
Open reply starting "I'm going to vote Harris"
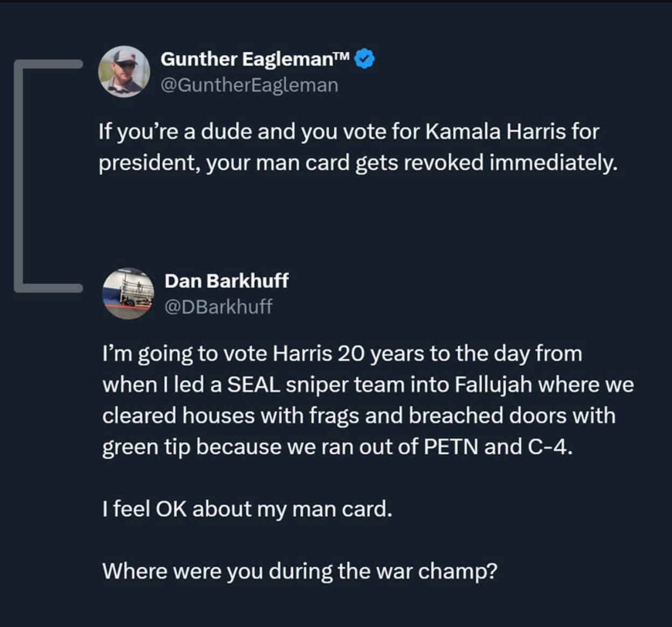[368, 462]
